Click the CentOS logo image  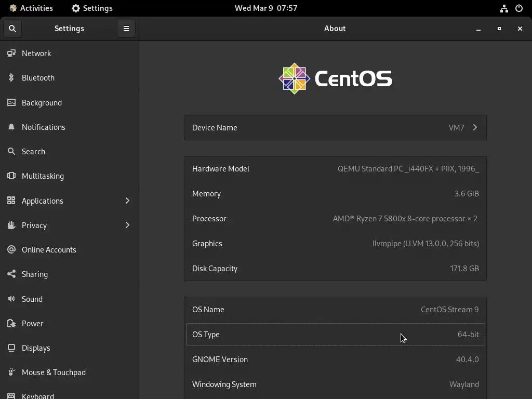(335, 78)
